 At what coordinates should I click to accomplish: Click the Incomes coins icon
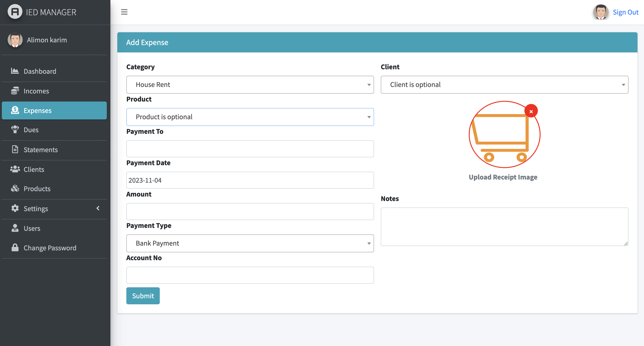click(15, 91)
